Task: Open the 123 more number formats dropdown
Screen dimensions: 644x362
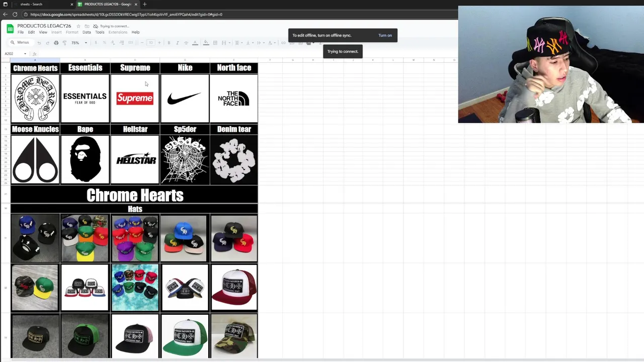Action: [130, 43]
